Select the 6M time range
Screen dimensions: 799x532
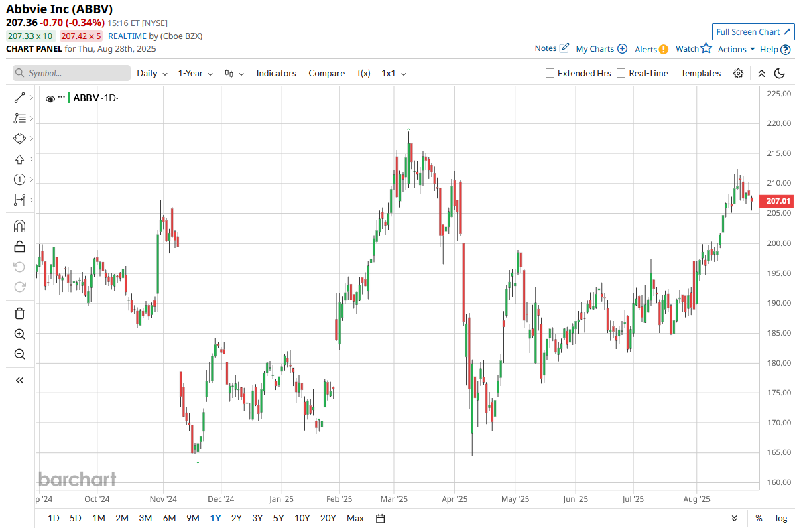(x=169, y=518)
